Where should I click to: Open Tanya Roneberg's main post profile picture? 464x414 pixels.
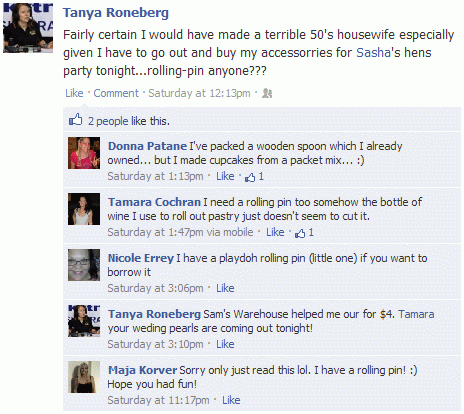click(x=28, y=28)
